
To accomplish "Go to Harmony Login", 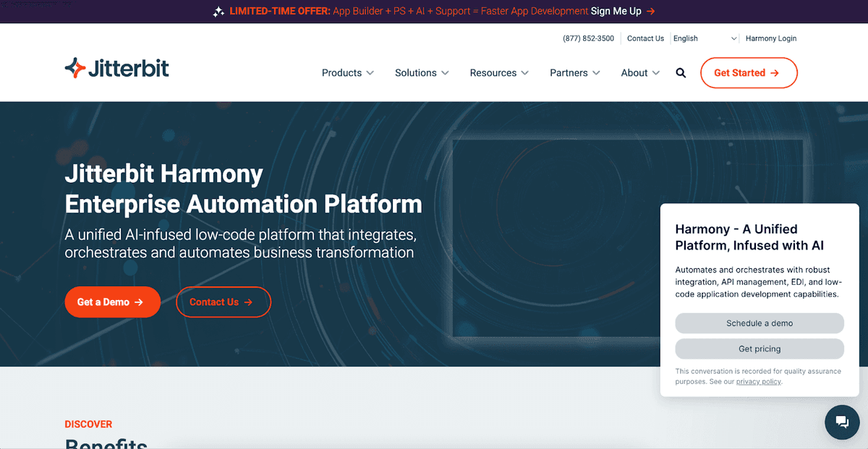I will (771, 38).
